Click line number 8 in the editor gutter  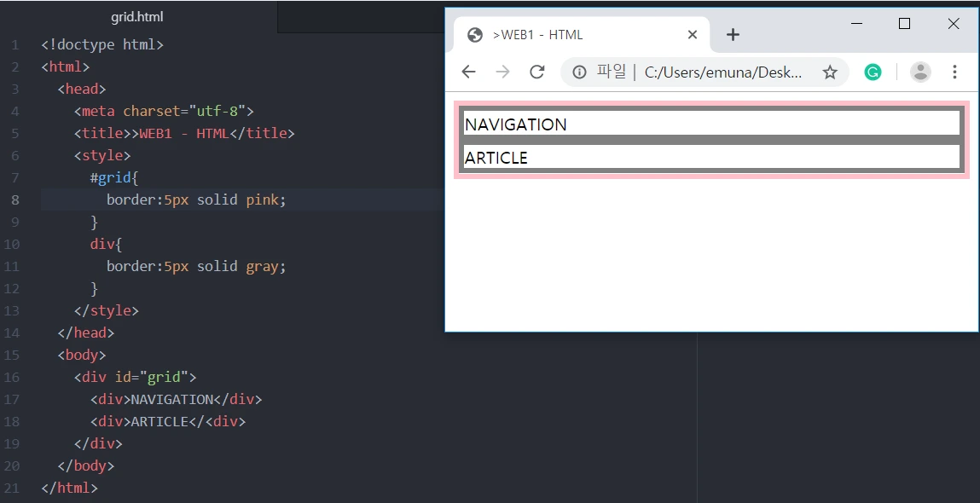14,200
